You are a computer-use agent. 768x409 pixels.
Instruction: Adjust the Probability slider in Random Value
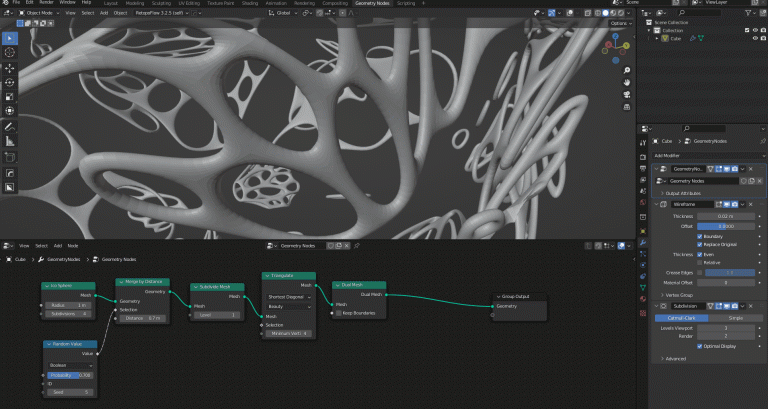pyautogui.click(x=70, y=375)
